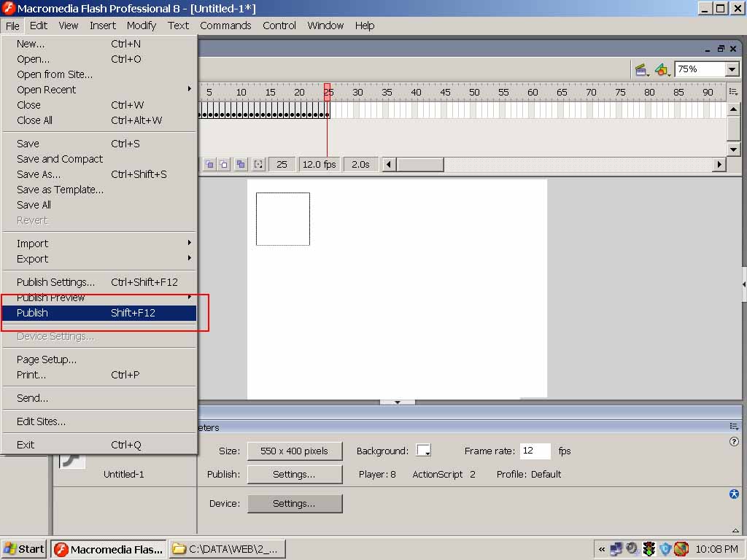
Task: Open the timeline panel options menu icon
Action: [x=734, y=91]
